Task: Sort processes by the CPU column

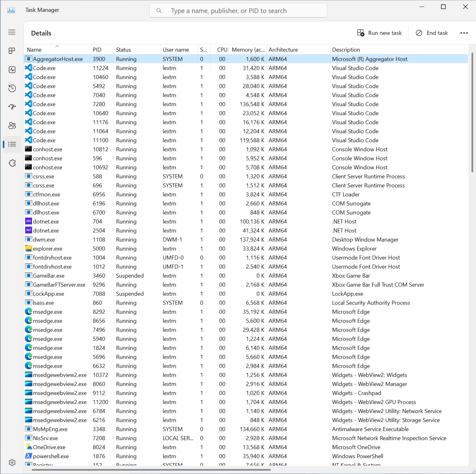Action: (222, 50)
